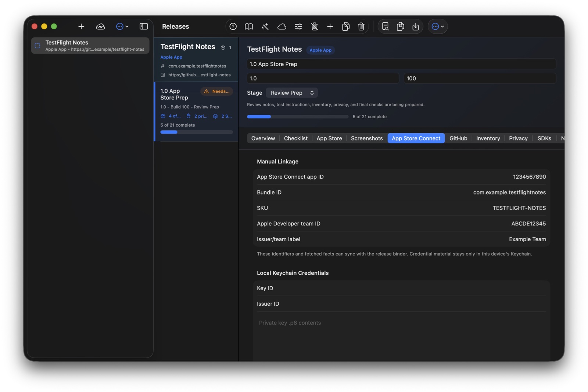Open the ellipsis menu right of the download icon
588x392 pixels.
[x=438, y=26]
